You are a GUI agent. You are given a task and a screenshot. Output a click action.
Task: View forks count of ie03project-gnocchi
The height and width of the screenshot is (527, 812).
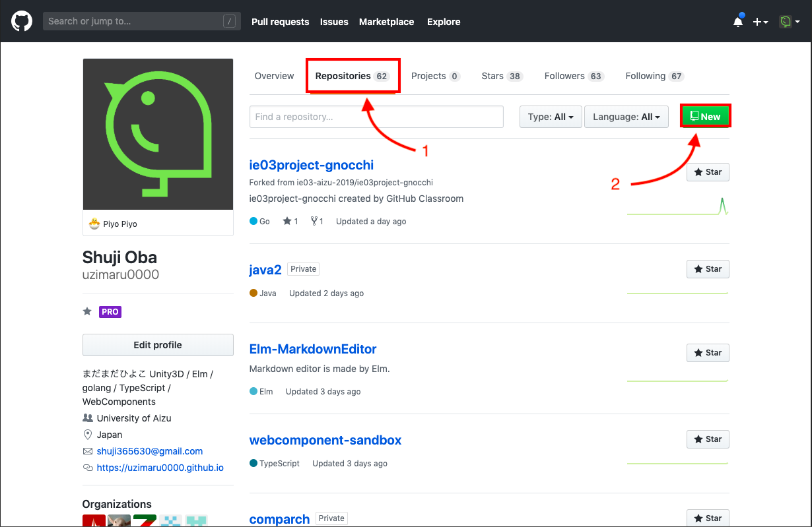pos(317,222)
